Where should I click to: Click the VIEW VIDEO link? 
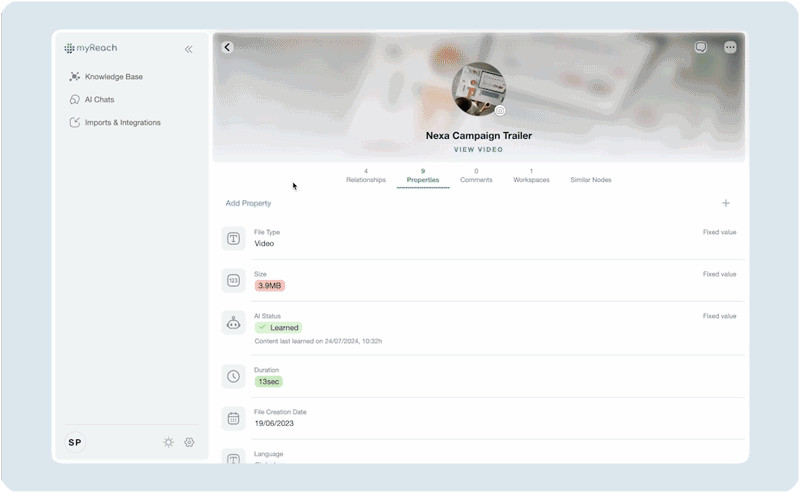(478, 149)
